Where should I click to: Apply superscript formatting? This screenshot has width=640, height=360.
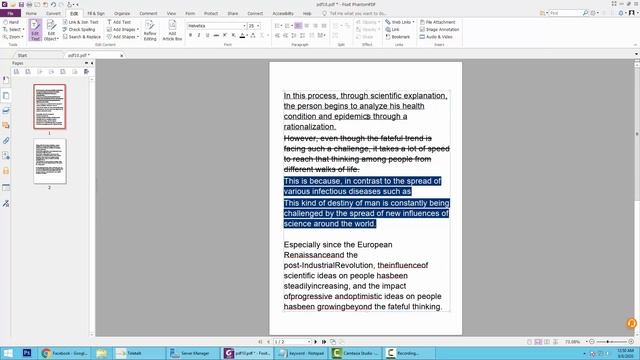(x=224, y=36)
